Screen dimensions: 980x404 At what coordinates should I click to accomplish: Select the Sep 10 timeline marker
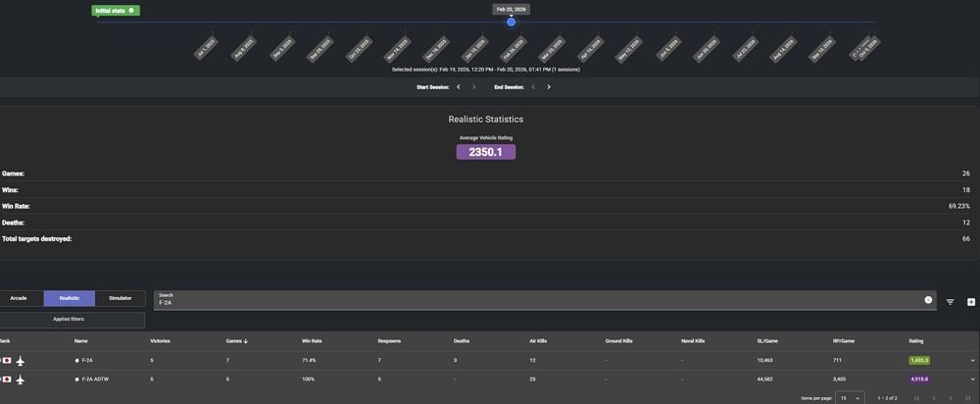[x=822, y=49]
